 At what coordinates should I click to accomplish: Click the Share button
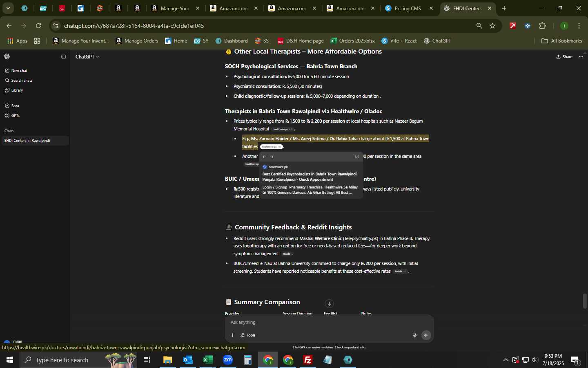pos(564,57)
